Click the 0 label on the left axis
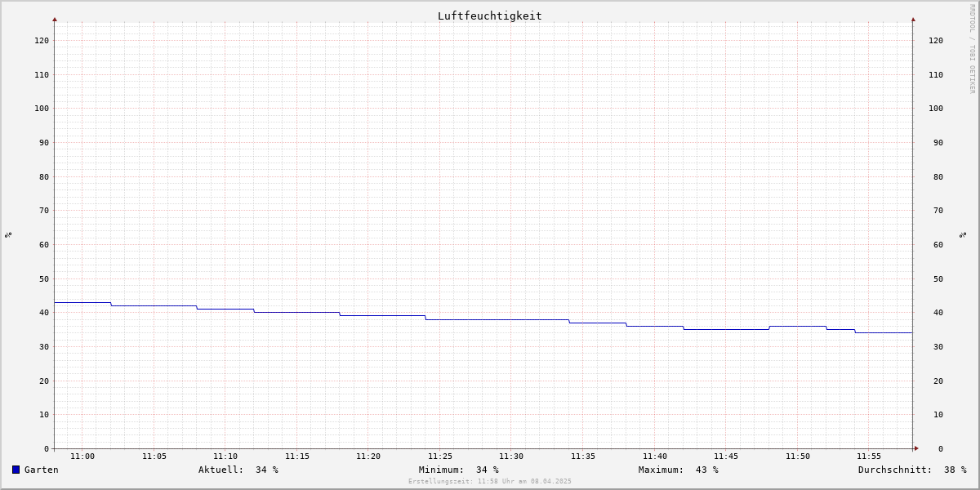 (x=47, y=448)
